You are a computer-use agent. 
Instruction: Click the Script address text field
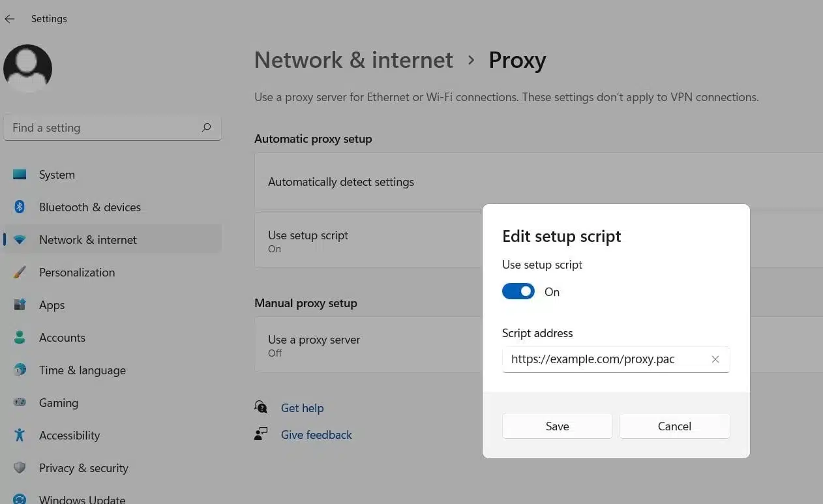click(603, 359)
